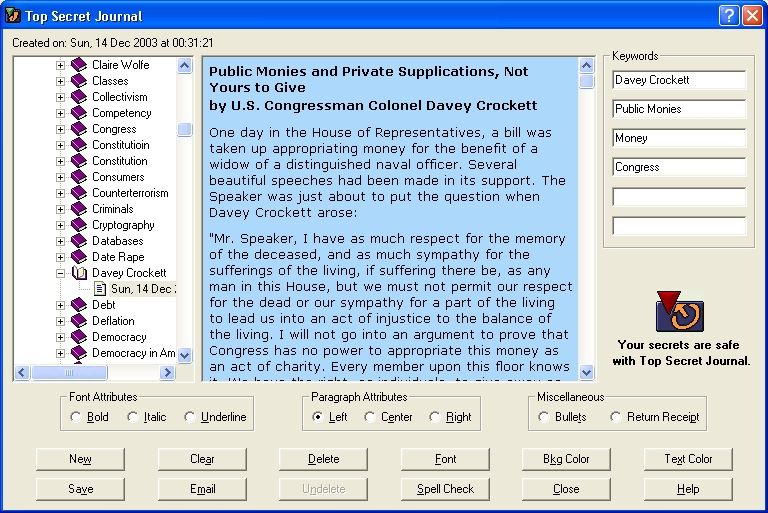Click the Public Monies keyword field
Image resolution: width=768 pixels, height=513 pixels.
(679, 109)
